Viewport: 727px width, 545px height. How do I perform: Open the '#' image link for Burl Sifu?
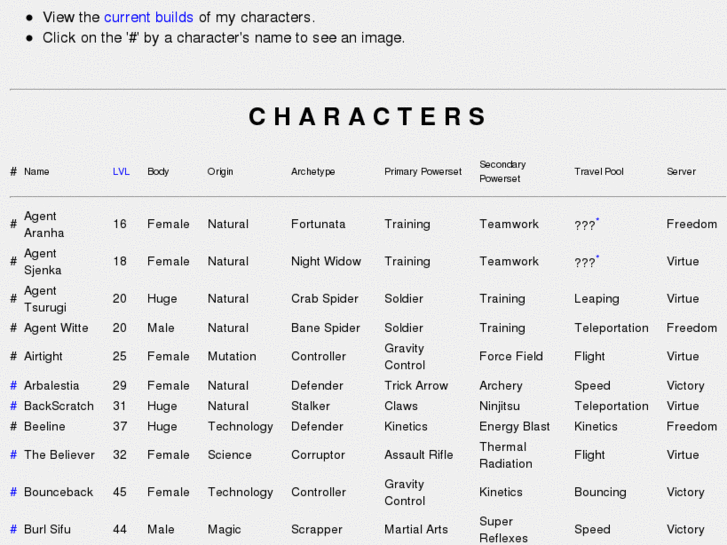[14, 530]
